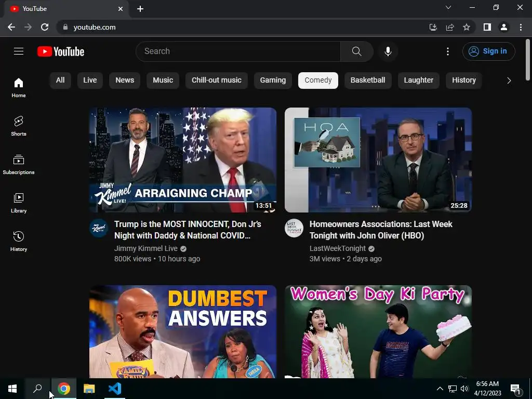Select the Gaming category chip
The image size is (532, 399).
click(x=273, y=81)
